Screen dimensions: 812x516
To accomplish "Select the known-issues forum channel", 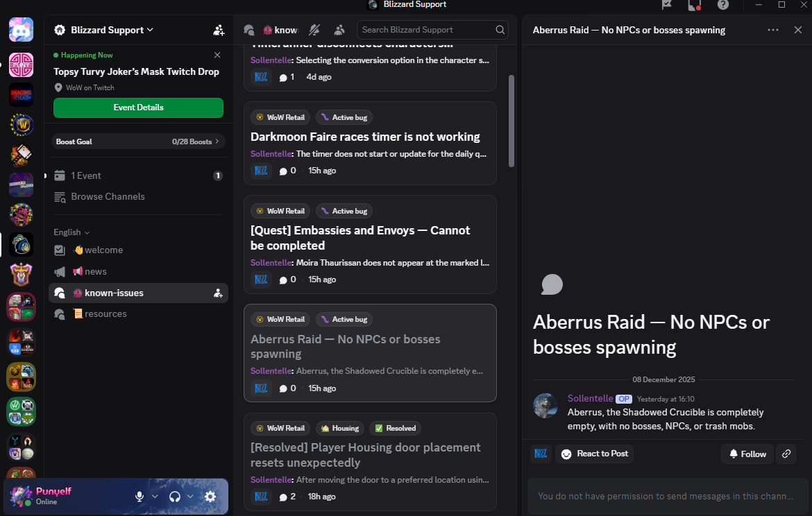I will point(138,293).
